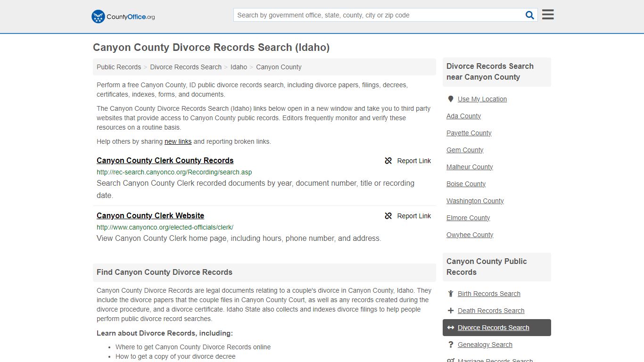Navigate to Idaho breadcrumb
This screenshot has width=644, height=362.
(x=239, y=67)
